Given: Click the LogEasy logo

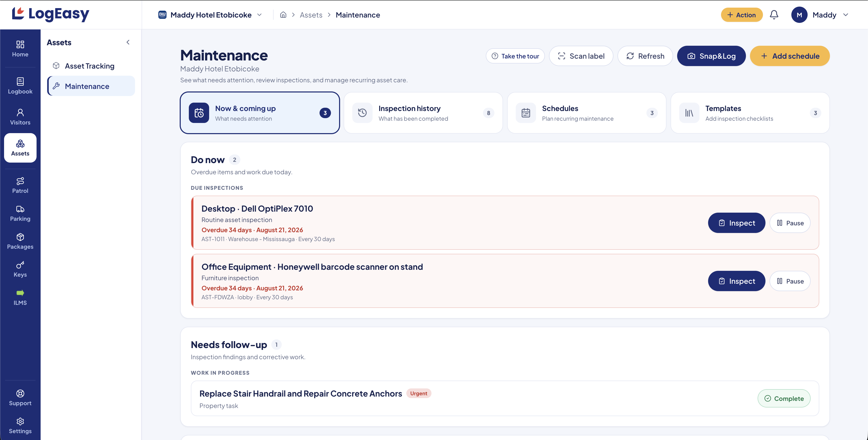Looking at the screenshot, I should (51, 14).
